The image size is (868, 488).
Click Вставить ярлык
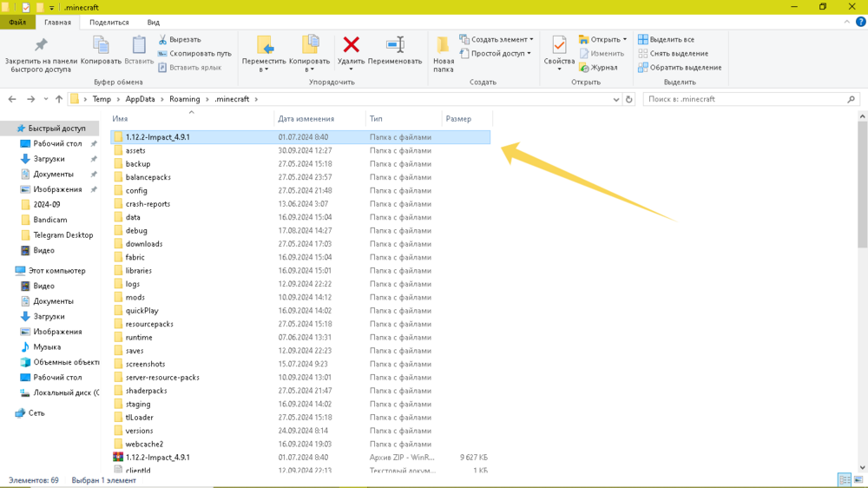coord(190,67)
